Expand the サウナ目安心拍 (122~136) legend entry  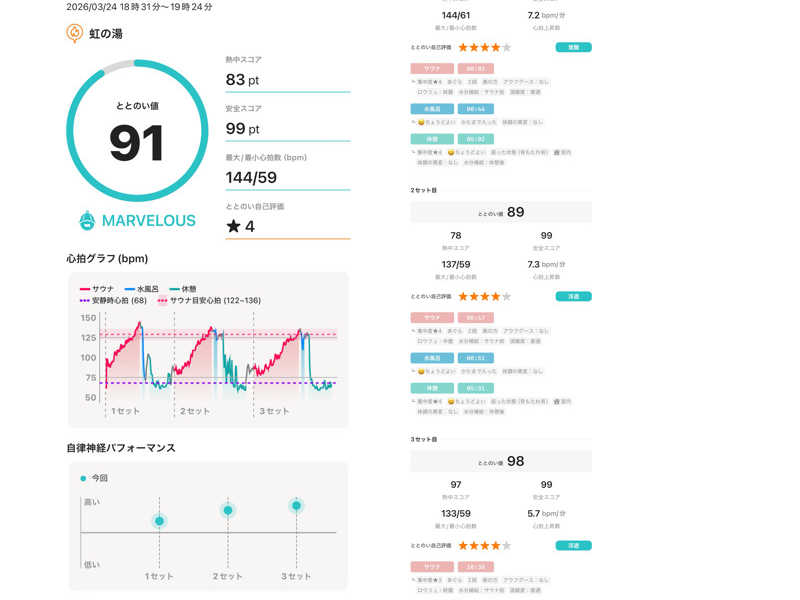[208, 300]
